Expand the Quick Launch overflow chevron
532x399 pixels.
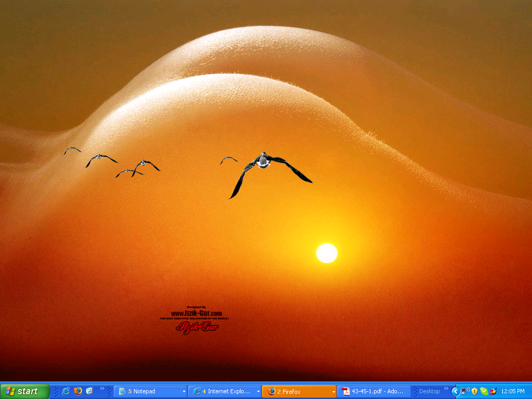(102, 389)
